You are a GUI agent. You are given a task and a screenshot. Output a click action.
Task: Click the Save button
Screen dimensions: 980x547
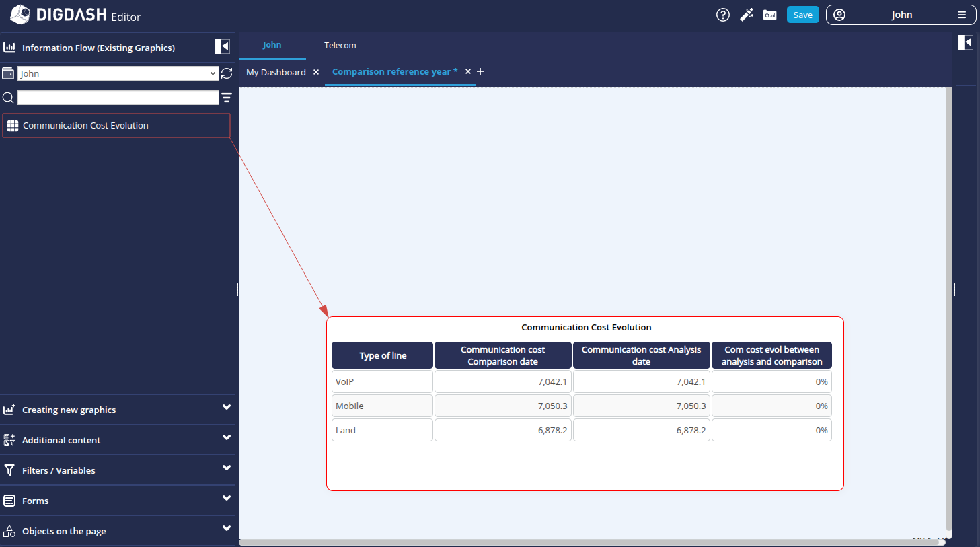(x=802, y=15)
